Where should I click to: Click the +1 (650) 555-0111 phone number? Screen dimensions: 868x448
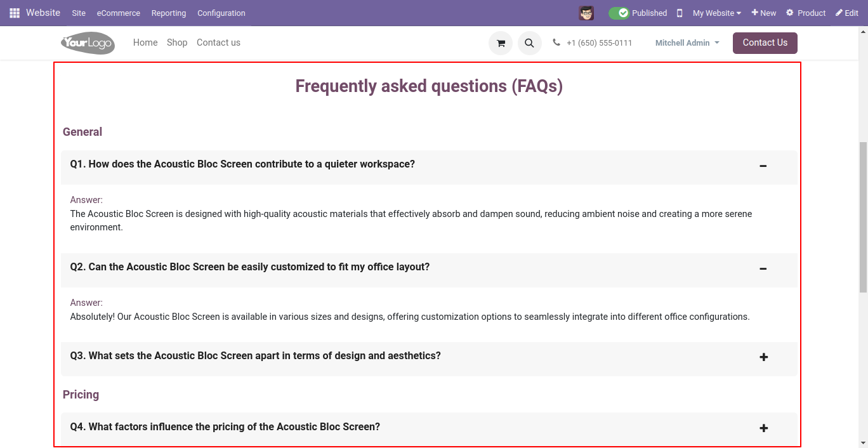tap(600, 43)
